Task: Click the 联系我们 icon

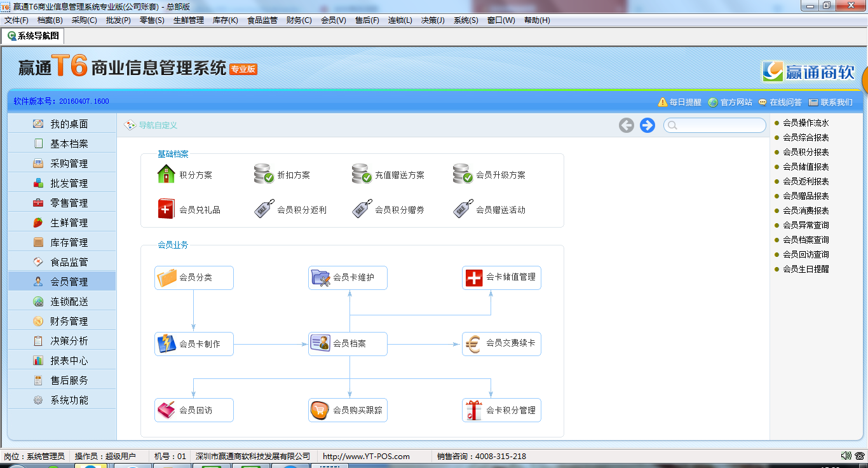Action: 813,102
